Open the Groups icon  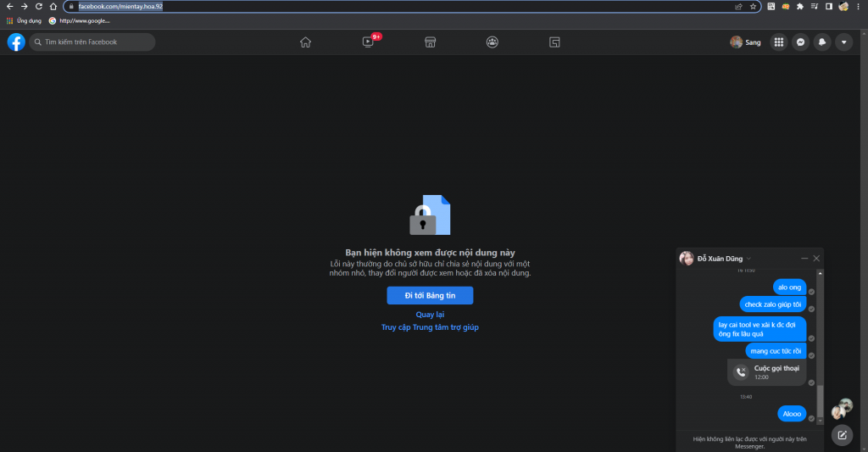pyautogui.click(x=492, y=42)
